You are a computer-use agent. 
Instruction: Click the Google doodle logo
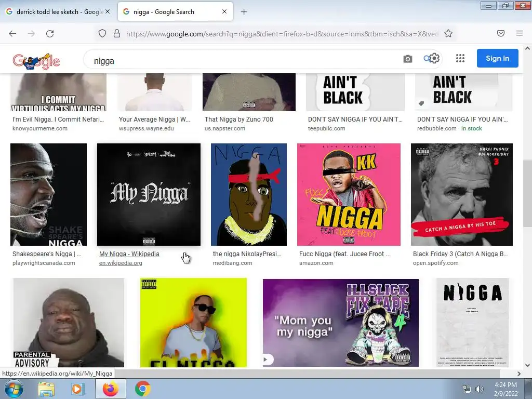(x=36, y=61)
